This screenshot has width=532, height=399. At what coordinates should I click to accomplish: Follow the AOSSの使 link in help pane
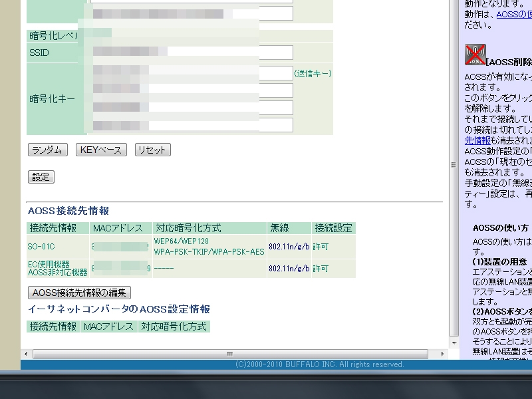tap(514, 14)
